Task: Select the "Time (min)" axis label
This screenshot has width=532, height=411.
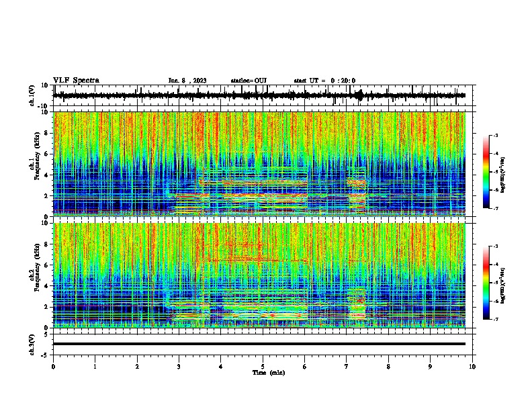Action: click(x=269, y=373)
